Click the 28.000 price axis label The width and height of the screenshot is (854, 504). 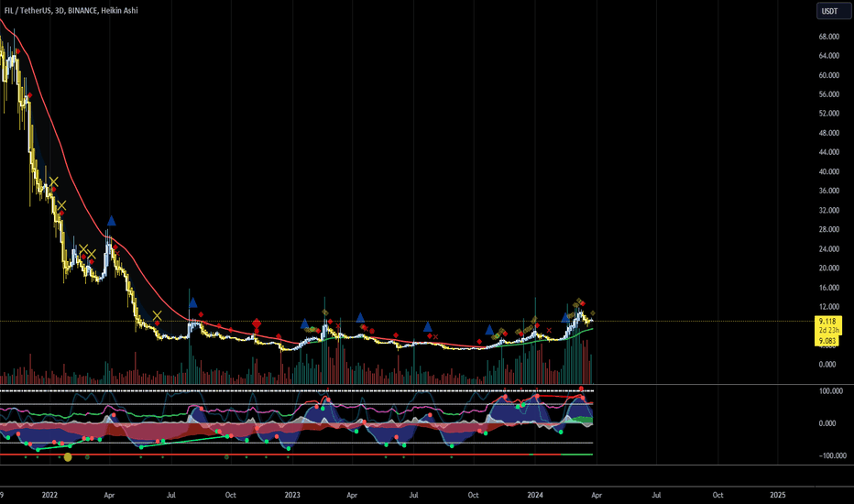(828, 229)
